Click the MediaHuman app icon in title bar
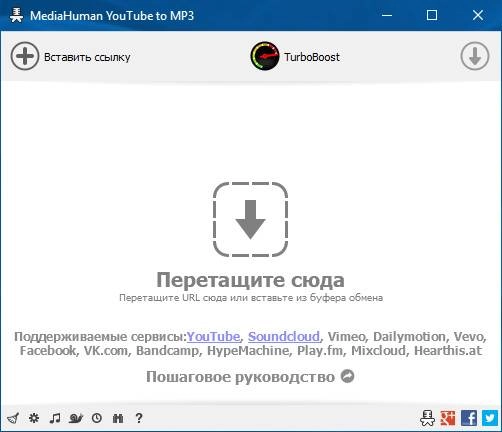The height and width of the screenshot is (432, 502). coord(16,15)
